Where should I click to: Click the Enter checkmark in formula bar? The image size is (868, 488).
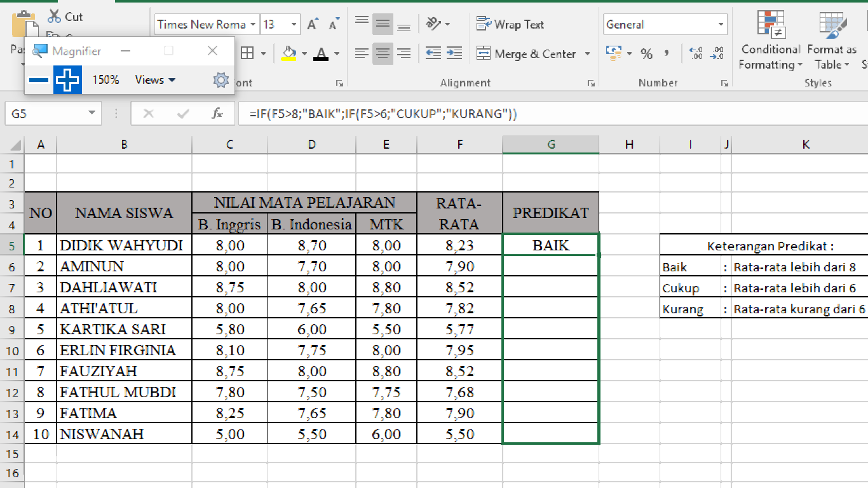click(x=183, y=114)
